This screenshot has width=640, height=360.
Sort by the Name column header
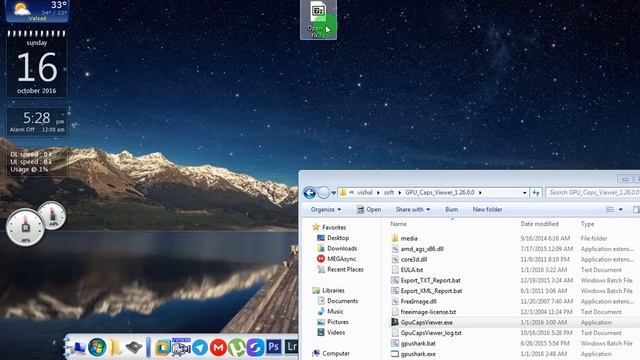point(398,224)
